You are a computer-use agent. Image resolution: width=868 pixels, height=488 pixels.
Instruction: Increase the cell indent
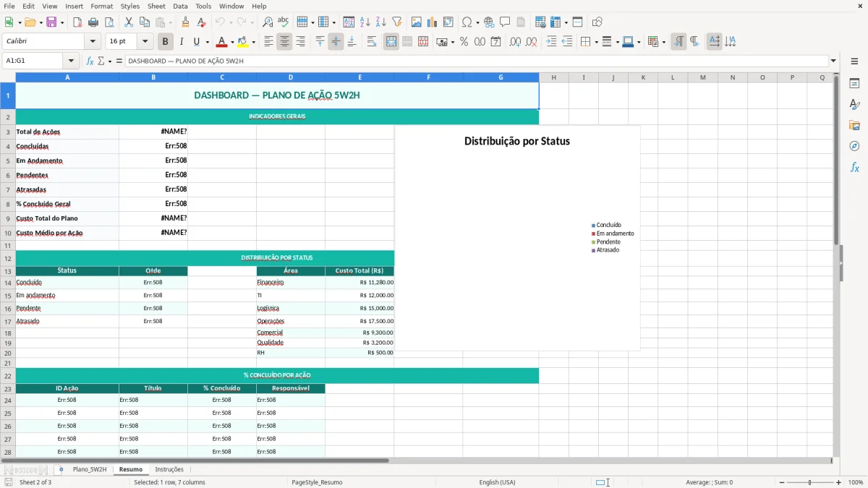[551, 42]
